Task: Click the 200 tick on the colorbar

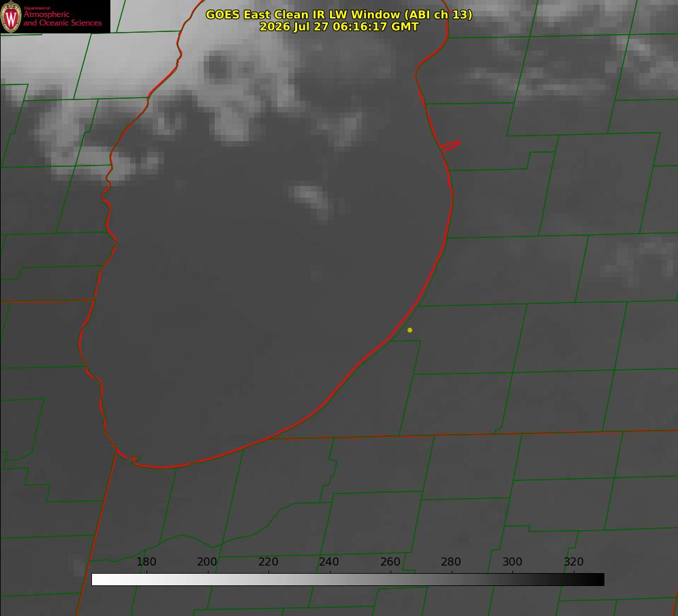Action: 207,561
